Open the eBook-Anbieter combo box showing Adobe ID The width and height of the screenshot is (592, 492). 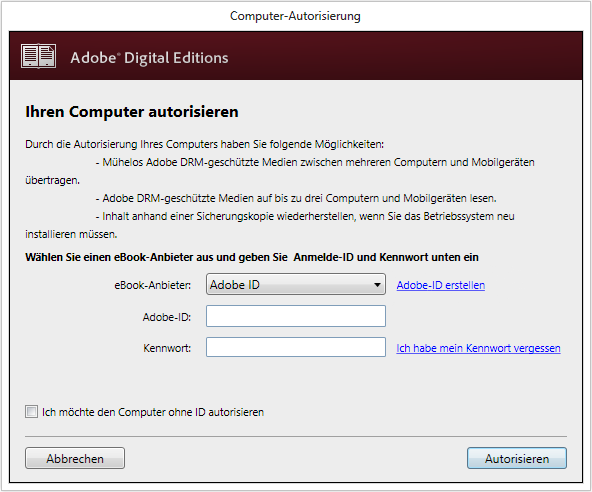(296, 284)
